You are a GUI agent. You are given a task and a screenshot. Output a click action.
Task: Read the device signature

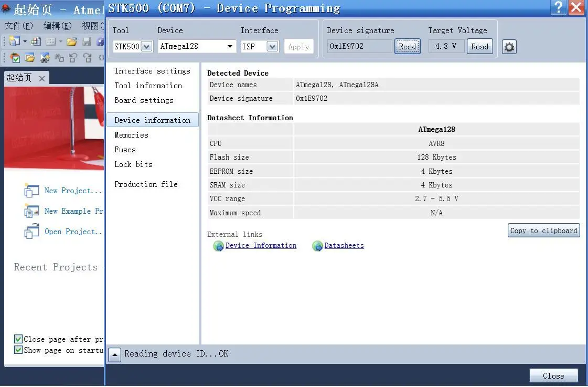pyautogui.click(x=407, y=47)
